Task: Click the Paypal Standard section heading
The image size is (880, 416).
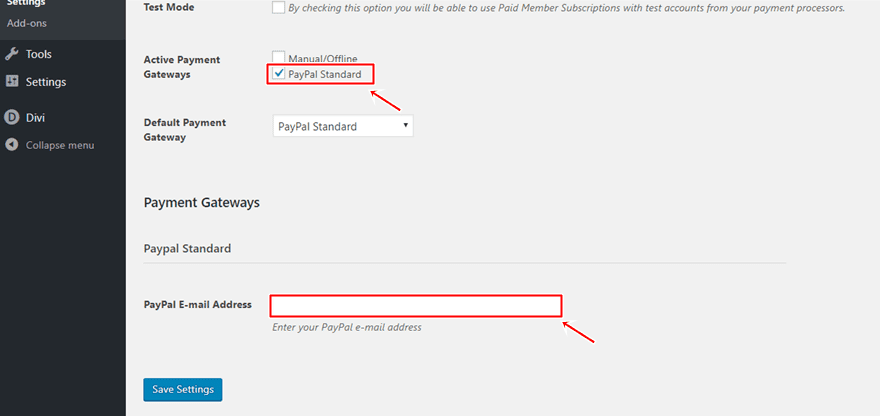Action: tap(187, 248)
